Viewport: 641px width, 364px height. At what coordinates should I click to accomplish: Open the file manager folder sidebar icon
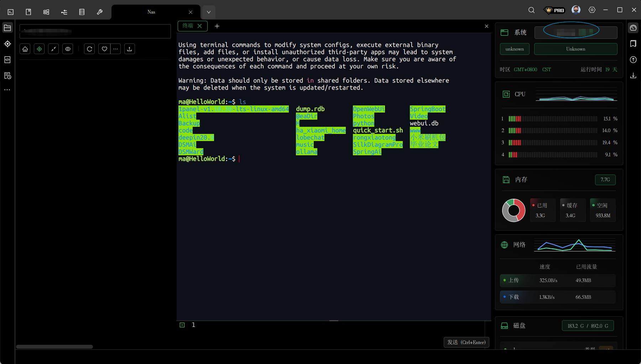click(x=7, y=28)
